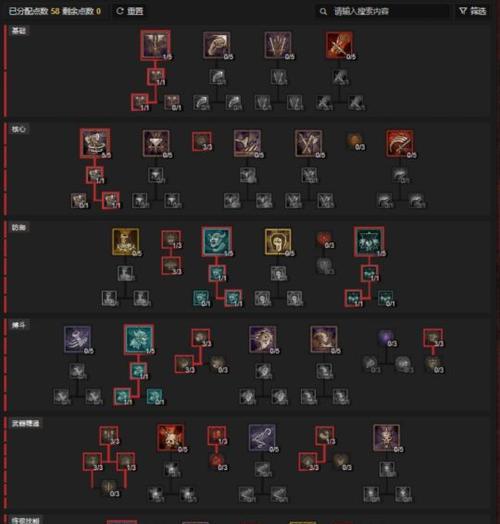This screenshot has height=524, width=500.
Task: Select the whirlwind skill icon highlighted in 核心 row
Action: tap(95, 143)
